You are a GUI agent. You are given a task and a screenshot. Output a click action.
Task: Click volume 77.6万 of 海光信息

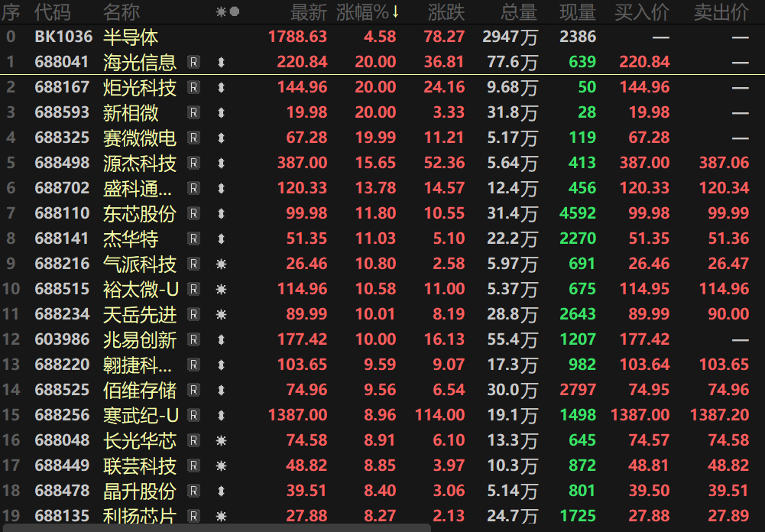tap(512, 62)
